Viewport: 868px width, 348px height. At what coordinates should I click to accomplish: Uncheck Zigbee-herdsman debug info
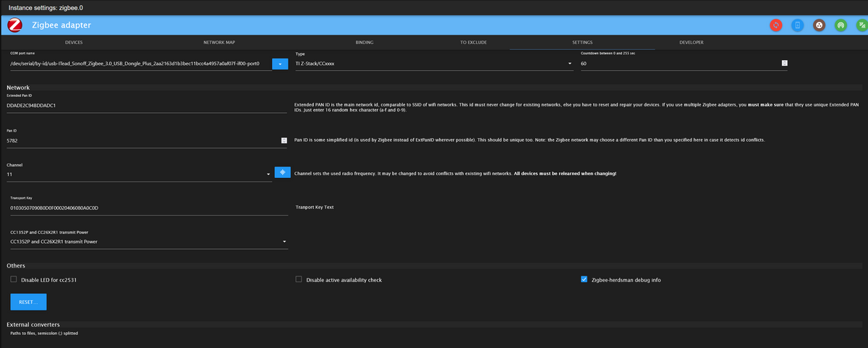pyautogui.click(x=584, y=279)
